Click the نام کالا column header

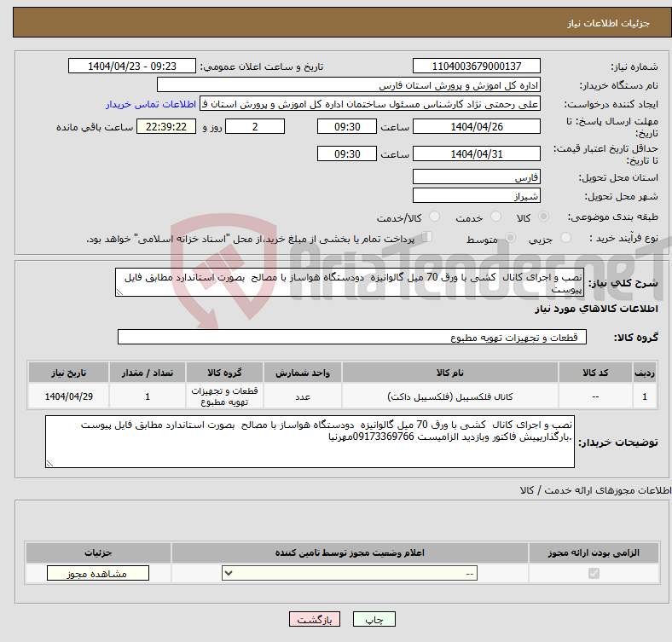click(x=450, y=373)
